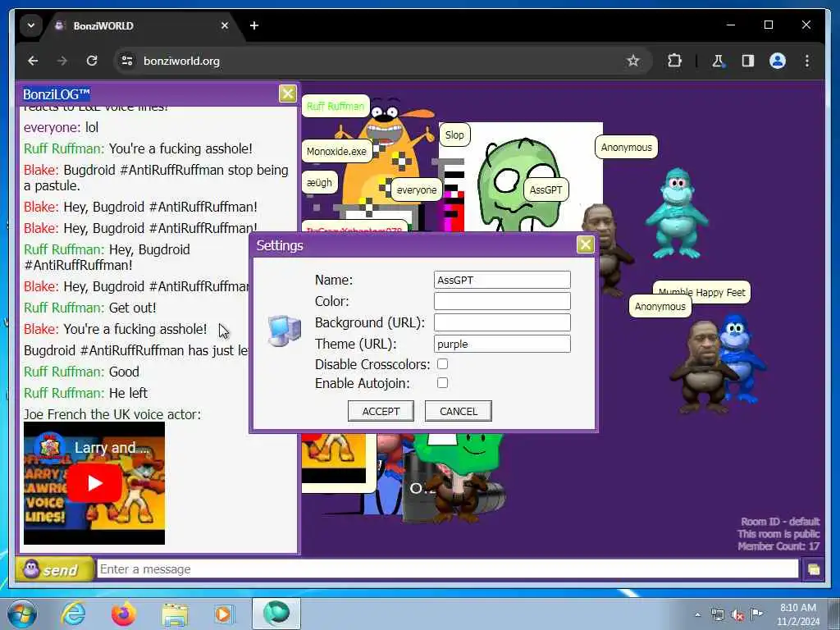Close the Settings dialog with X
Screen dimensions: 840x630
click(x=585, y=244)
